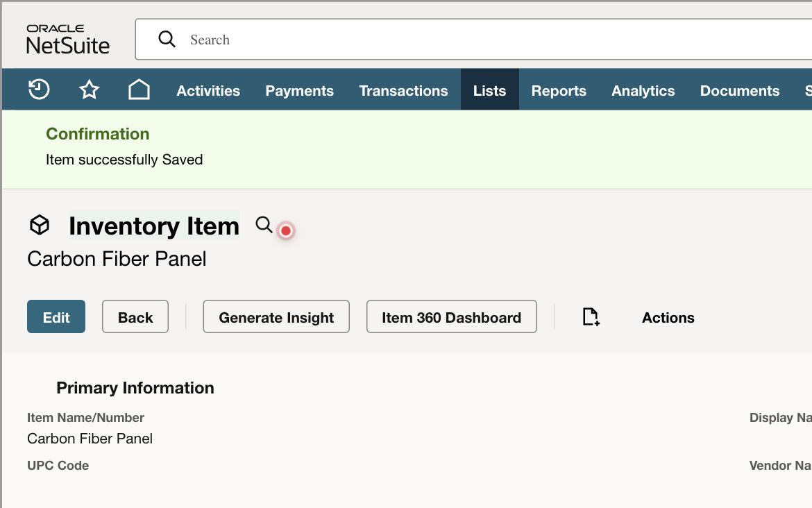The width and height of the screenshot is (812, 508).
Task: Click the Oracle NetSuite logo
Action: point(67,40)
